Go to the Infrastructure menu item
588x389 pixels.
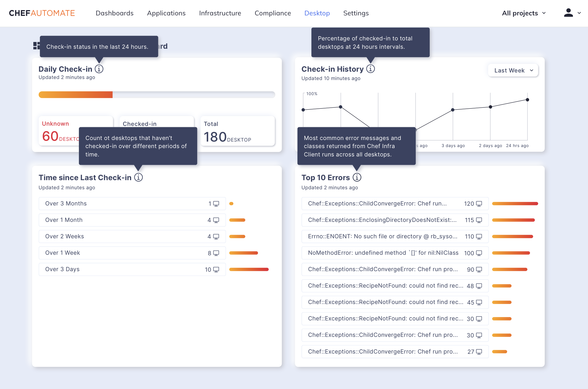[x=220, y=13]
